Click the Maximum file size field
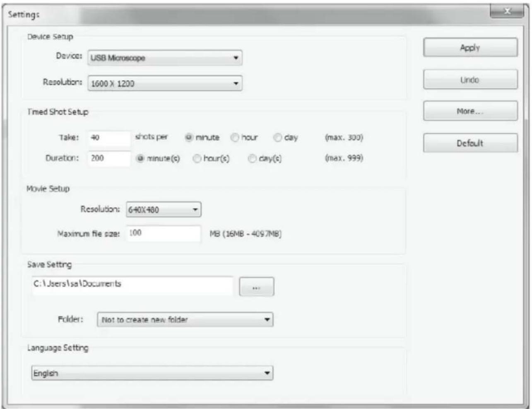This screenshot has height=409, width=532. (x=164, y=233)
